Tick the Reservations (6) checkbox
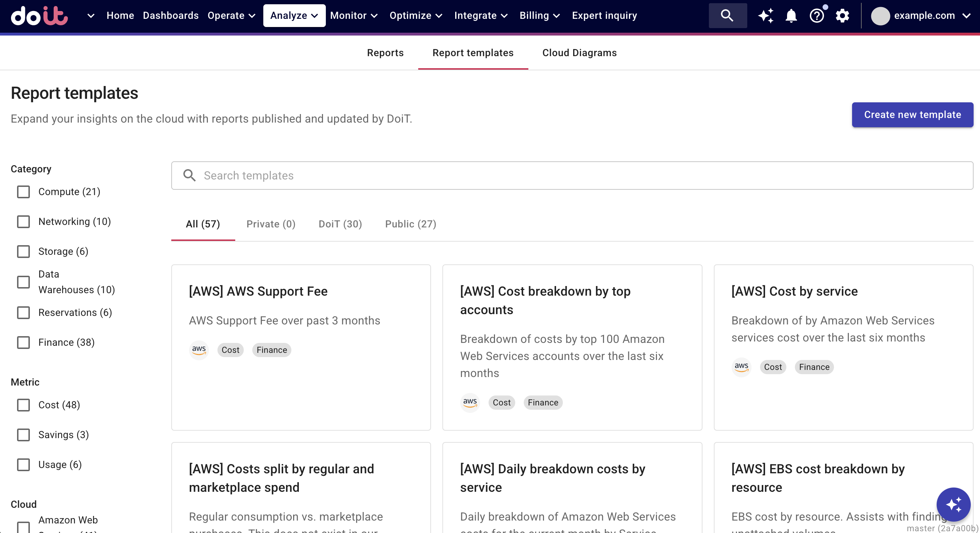Viewport: 980px width, 533px height. (23, 312)
